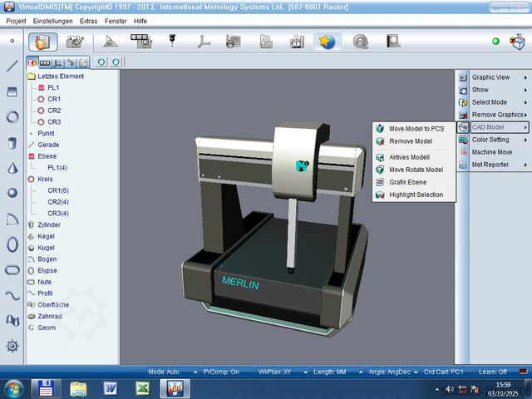Expand the Graphic View submenu
The image size is (532, 399).
pos(499,77)
